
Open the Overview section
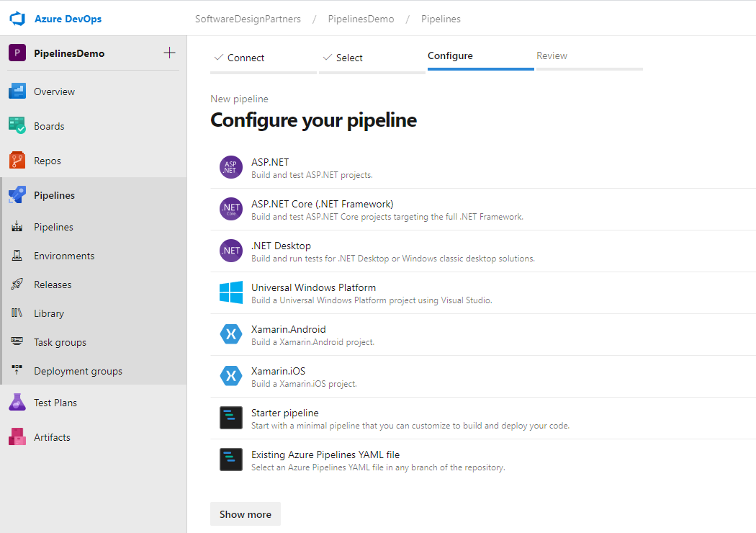click(x=54, y=91)
